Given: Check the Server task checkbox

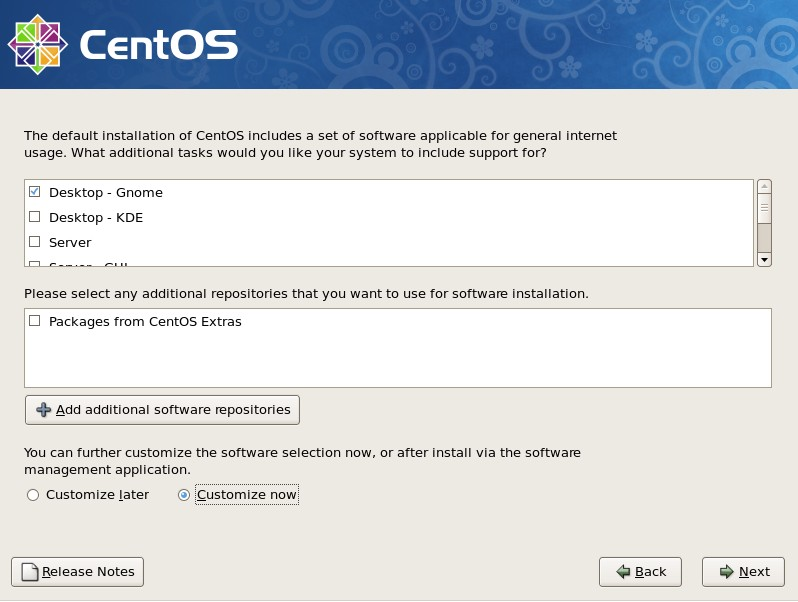Looking at the screenshot, I should pyautogui.click(x=35, y=242).
